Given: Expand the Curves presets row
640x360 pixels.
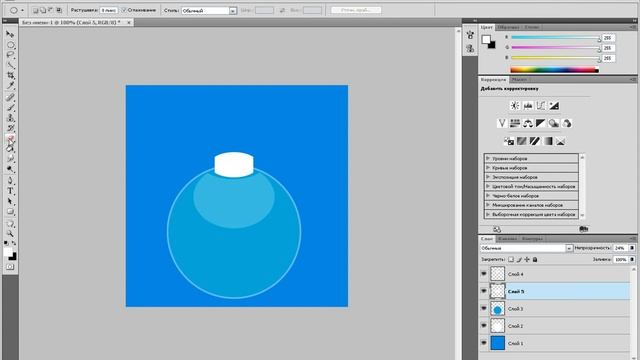Looking at the screenshot, I should 488,168.
